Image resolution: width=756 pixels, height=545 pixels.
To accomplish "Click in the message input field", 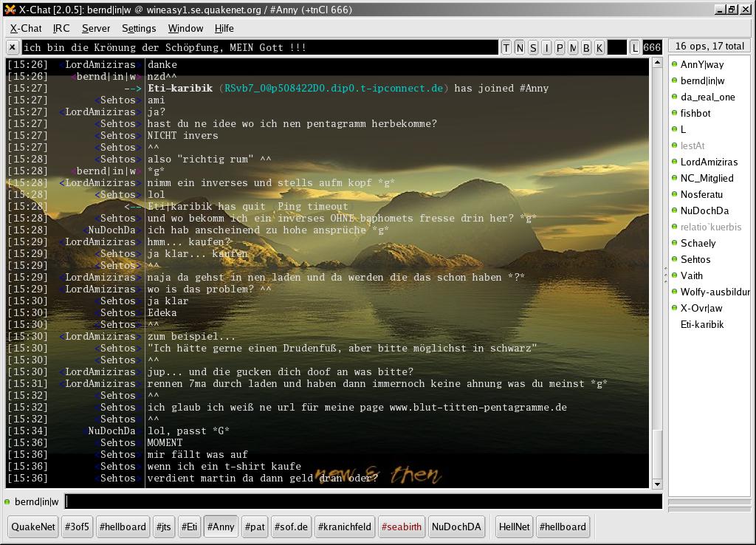I will 362,501.
